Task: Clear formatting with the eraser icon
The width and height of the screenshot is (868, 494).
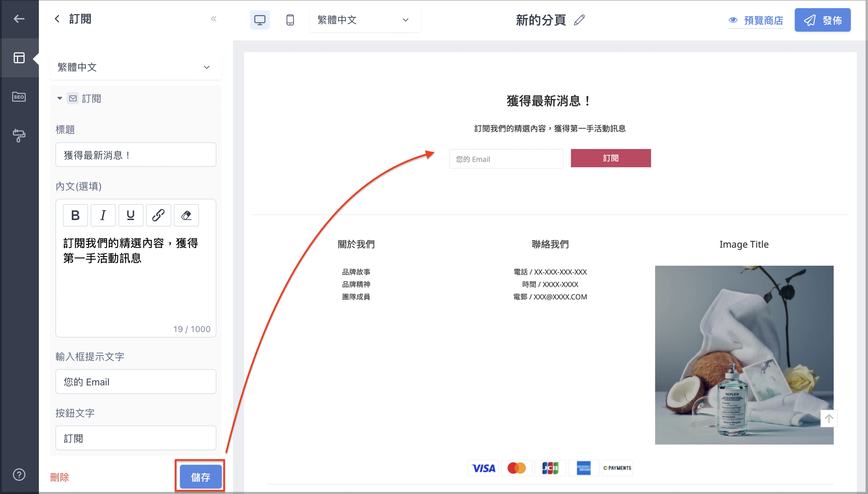Action: pos(186,215)
